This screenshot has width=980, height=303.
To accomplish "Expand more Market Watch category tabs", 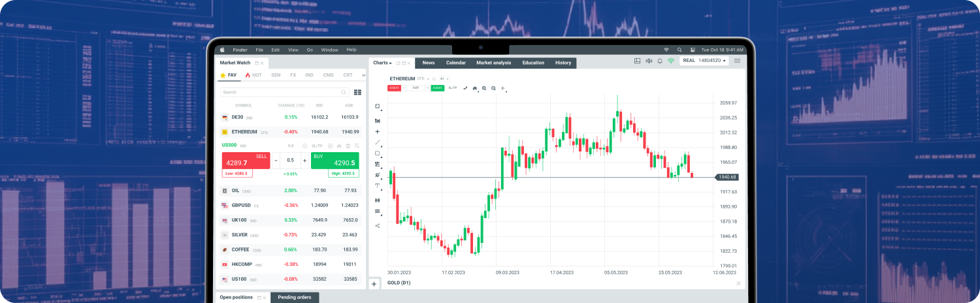I will tap(363, 75).
